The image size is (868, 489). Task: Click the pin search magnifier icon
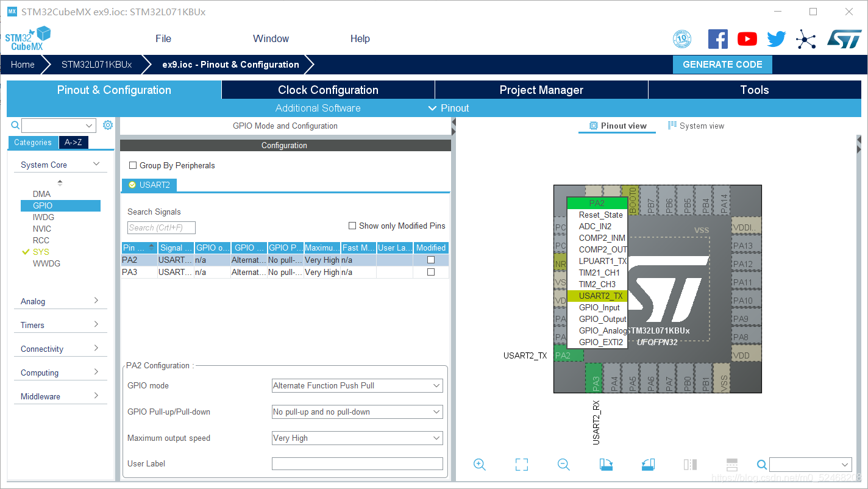click(x=762, y=465)
